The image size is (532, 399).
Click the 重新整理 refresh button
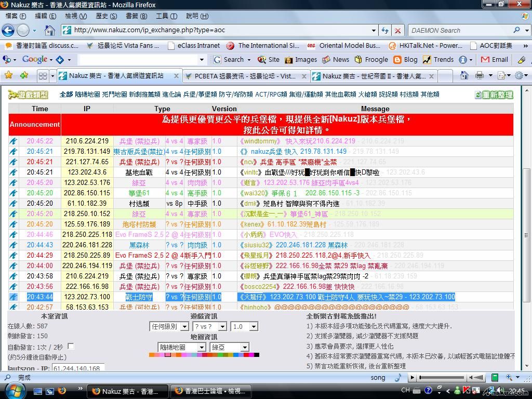point(494,95)
